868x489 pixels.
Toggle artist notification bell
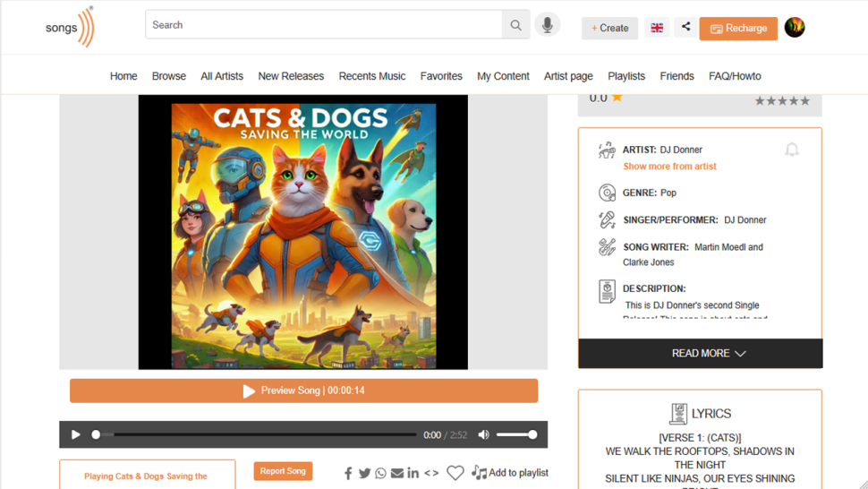pyautogui.click(x=791, y=150)
